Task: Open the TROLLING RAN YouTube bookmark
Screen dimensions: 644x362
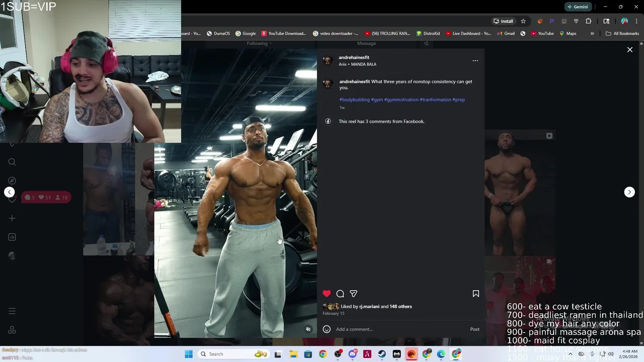Action: pos(387,34)
